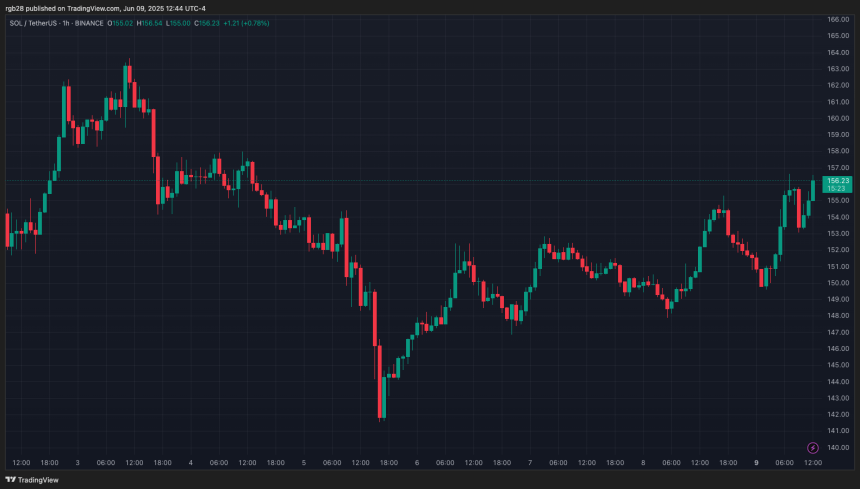Click the tall red candle bottoming near 142
860x489 pixels.
pyautogui.click(x=380, y=380)
